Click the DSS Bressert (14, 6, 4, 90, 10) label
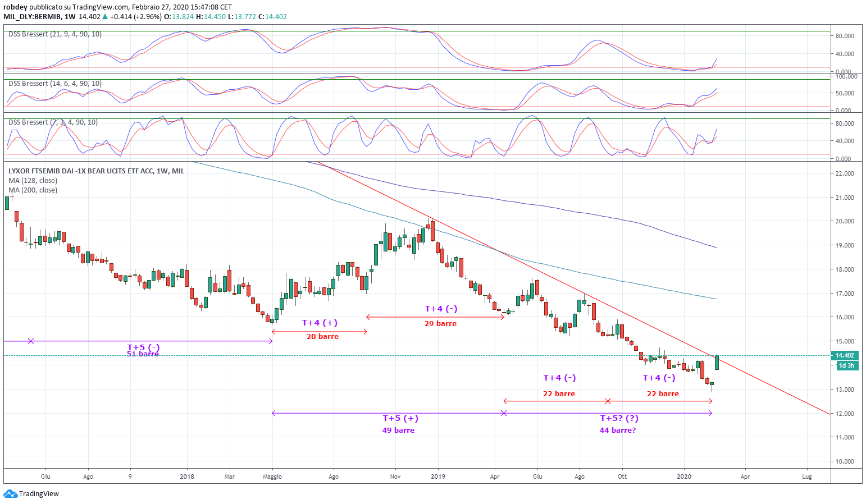 pos(55,84)
